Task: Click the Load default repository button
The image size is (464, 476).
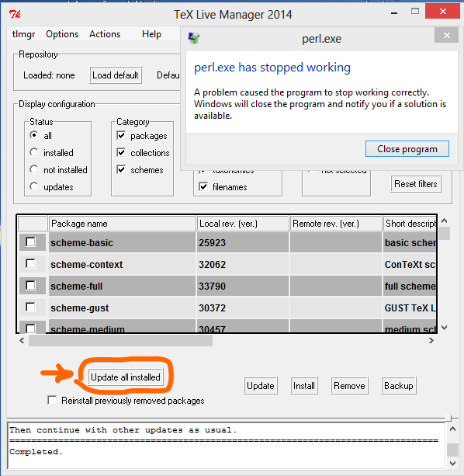Action: [x=116, y=75]
